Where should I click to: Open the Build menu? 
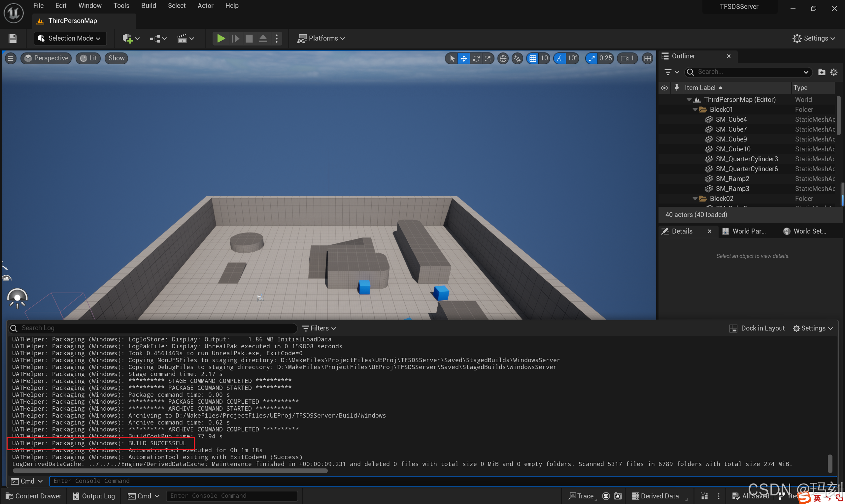tap(149, 6)
